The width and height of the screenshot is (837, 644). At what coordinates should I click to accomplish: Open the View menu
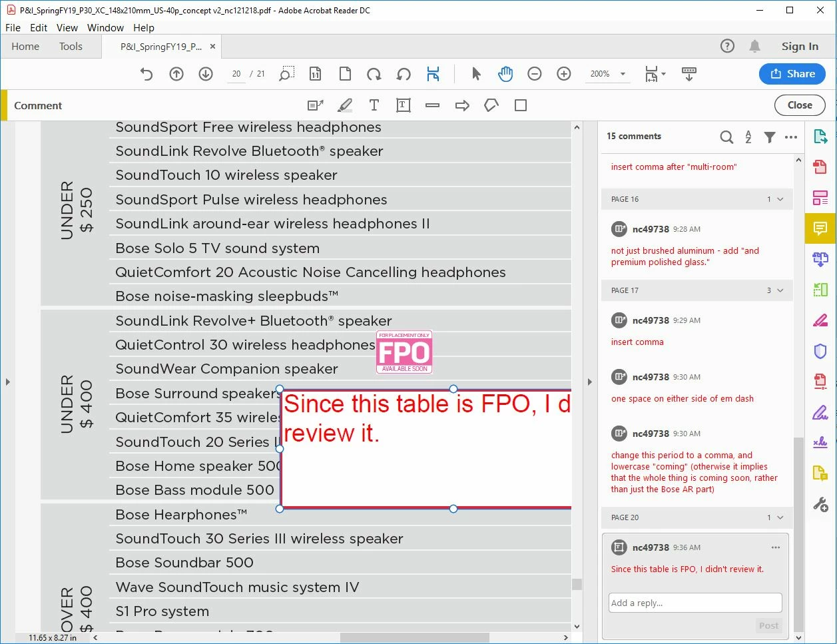(67, 27)
